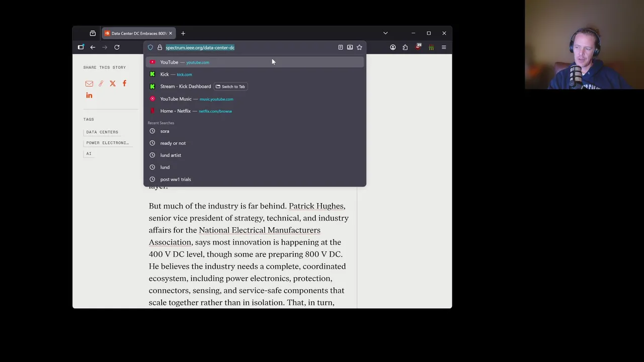
Task: Open the Firefox account icon
Action: tap(393, 47)
